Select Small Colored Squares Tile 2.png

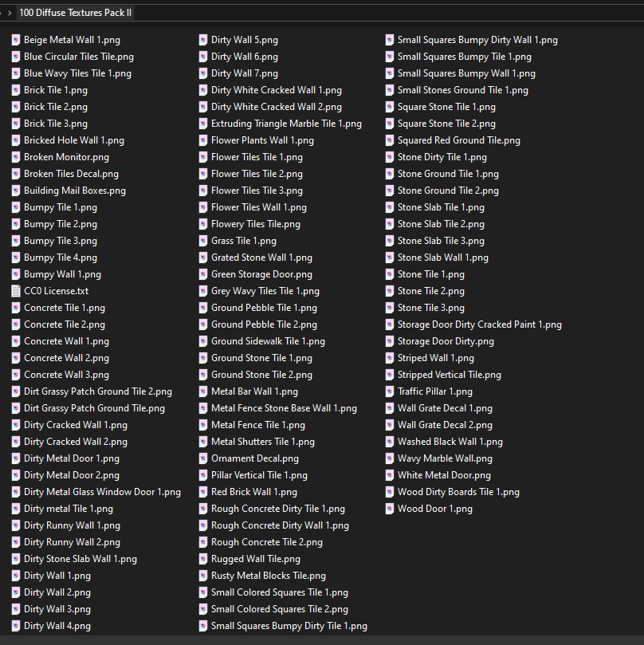point(279,609)
